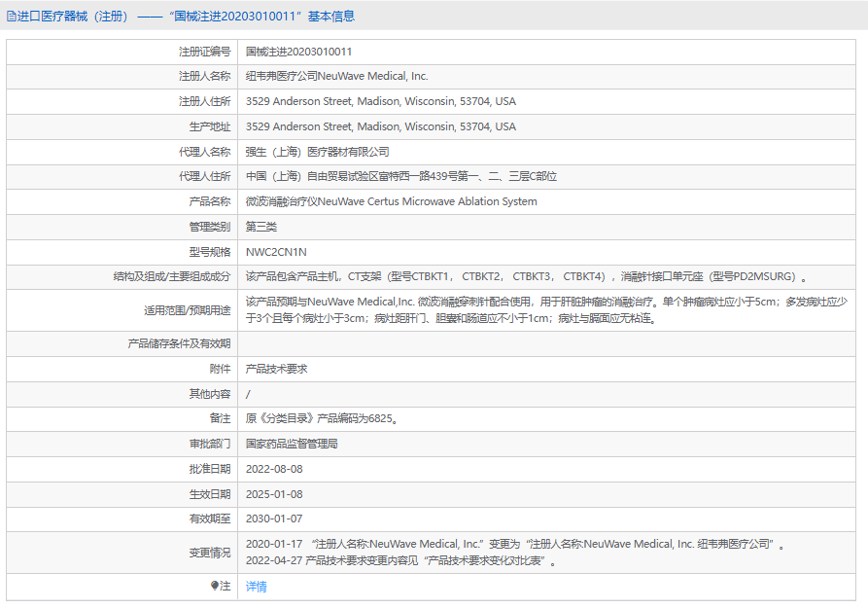Click the 注册人住所 address value
Screen dimensions: 868x608
[380, 101]
